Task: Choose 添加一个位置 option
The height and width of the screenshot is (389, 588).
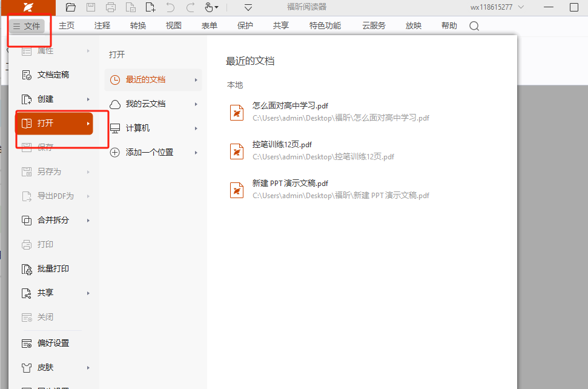Action: click(x=149, y=153)
